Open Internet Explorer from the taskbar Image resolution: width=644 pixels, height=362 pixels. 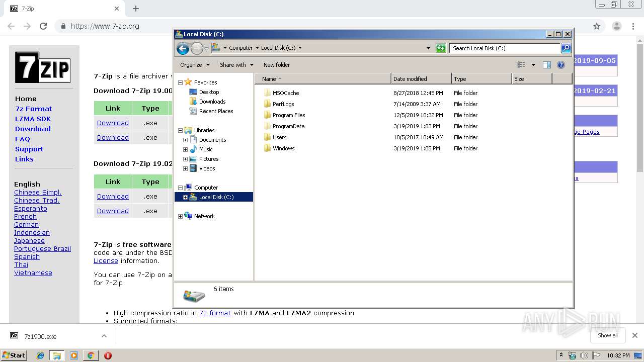tap(40, 355)
